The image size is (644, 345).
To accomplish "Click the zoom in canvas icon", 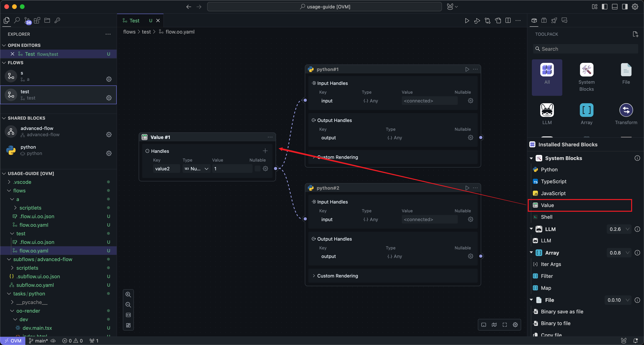I will (128, 294).
